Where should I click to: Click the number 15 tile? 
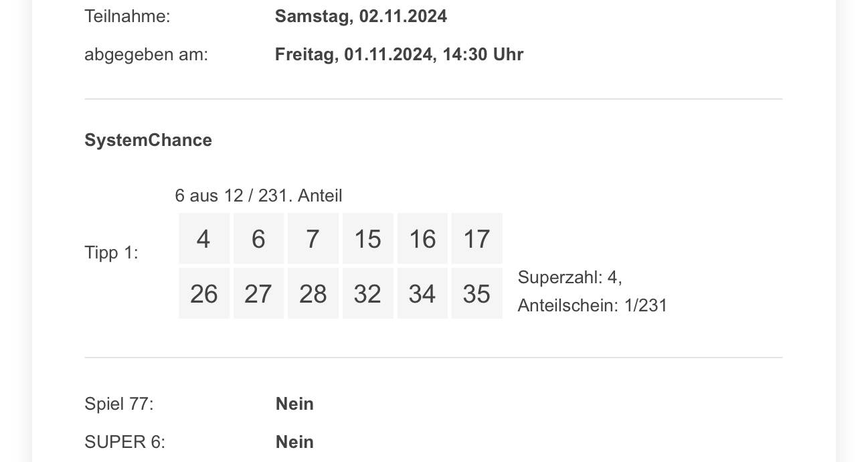(367, 238)
